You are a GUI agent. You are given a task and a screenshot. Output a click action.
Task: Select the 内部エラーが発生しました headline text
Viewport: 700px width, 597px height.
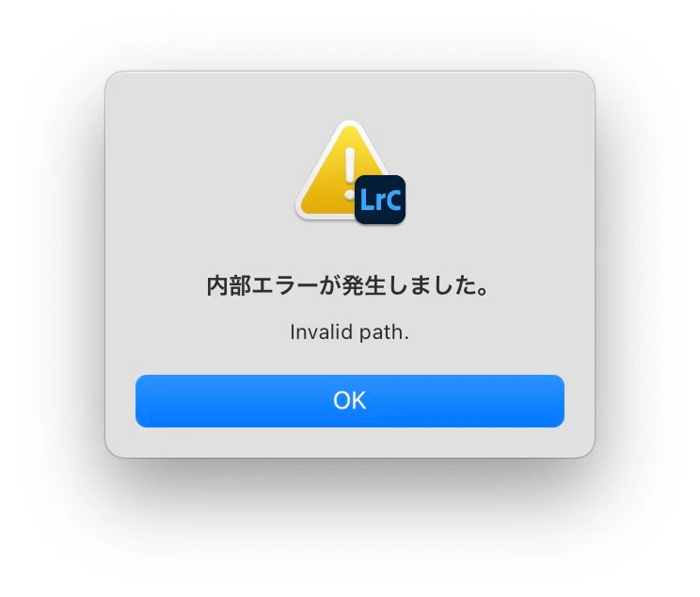[348, 286]
